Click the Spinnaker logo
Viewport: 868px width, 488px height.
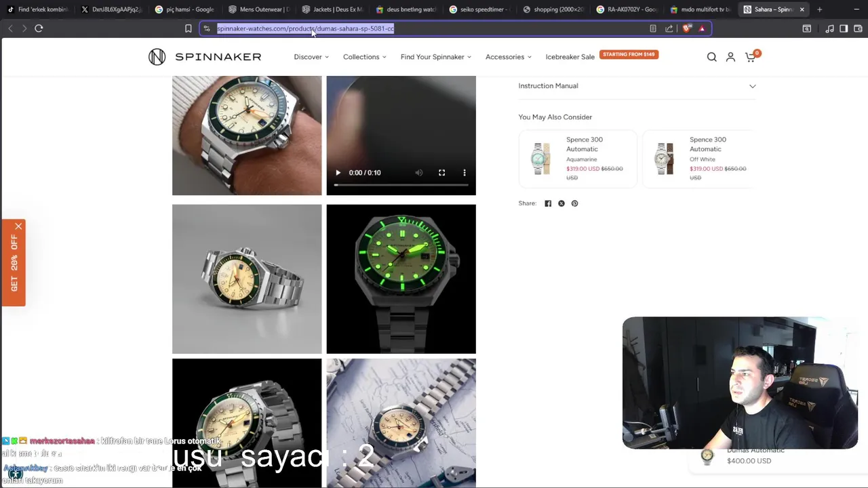[205, 57]
